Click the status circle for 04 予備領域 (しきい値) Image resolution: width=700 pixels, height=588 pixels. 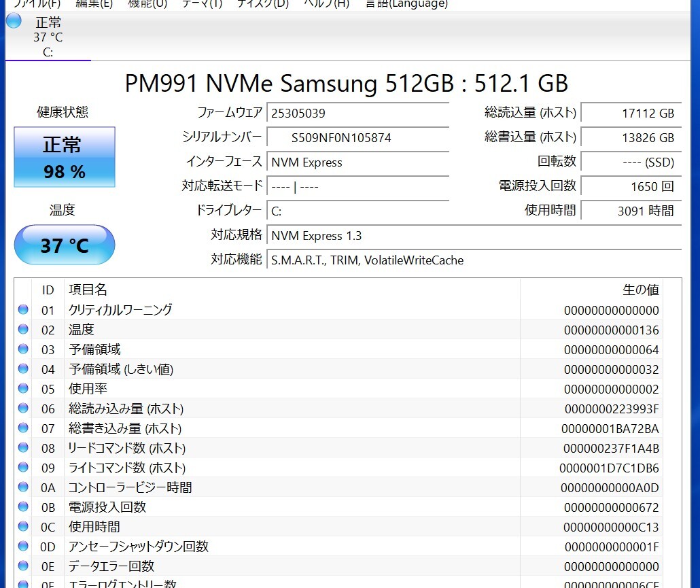23,368
